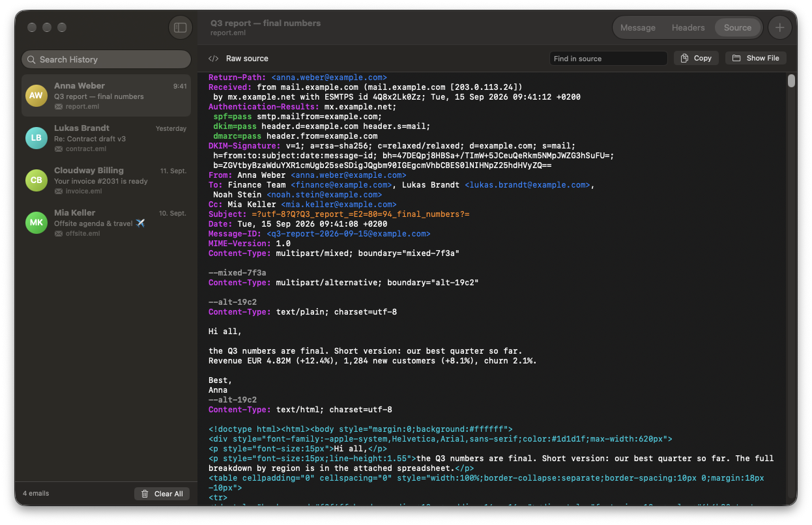This screenshot has width=812, height=525.
Task: Click envelope icon beside offsite.eml
Action: coord(59,234)
